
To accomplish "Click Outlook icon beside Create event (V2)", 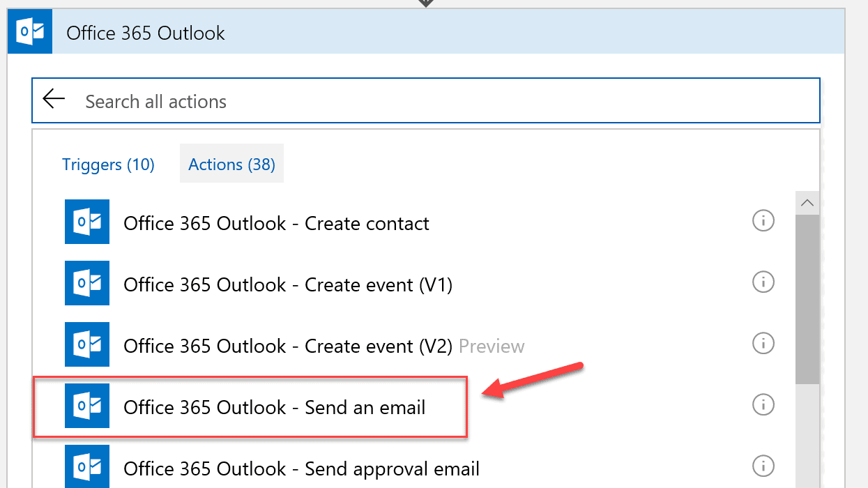I will coord(87,344).
